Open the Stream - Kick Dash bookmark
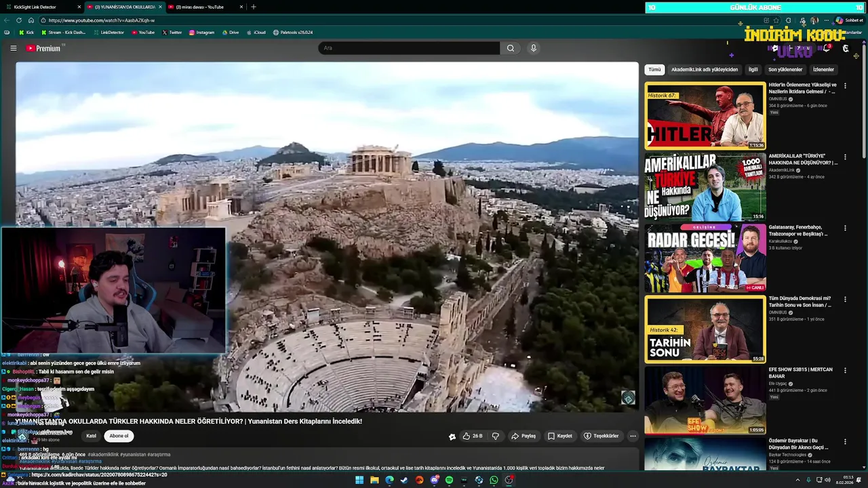 [x=64, y=33]
